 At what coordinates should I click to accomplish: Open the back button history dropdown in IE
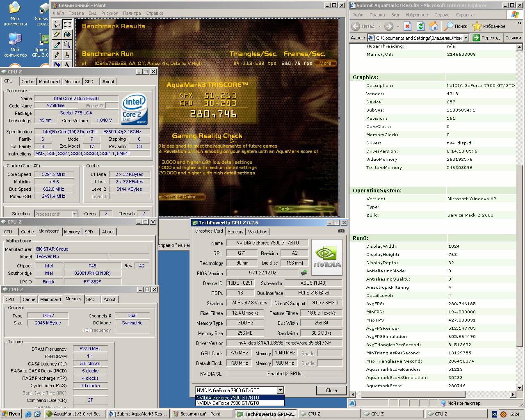[x=379, y=26]
